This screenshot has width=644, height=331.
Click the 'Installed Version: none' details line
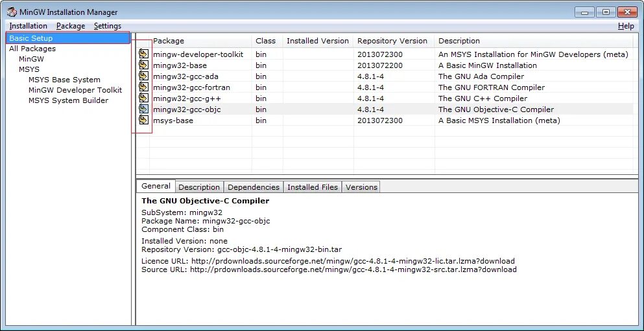[x=184, y=241]
